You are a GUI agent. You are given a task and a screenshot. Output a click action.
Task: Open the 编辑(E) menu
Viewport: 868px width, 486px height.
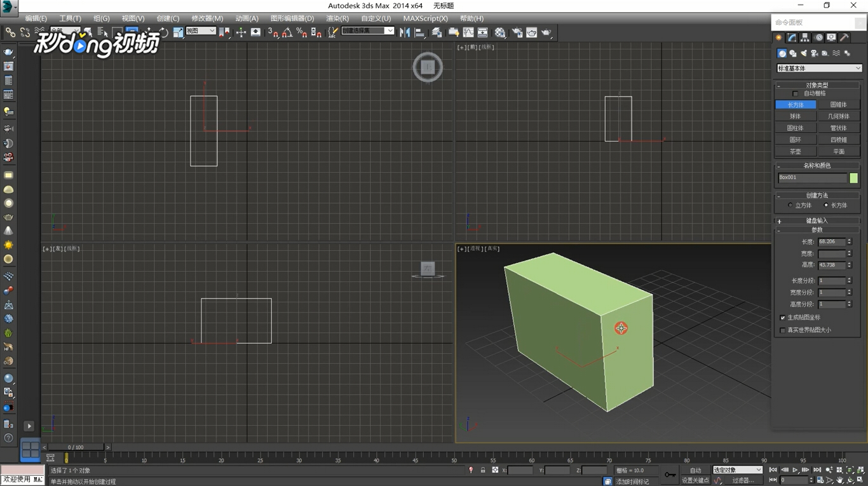tap(36, 18)
